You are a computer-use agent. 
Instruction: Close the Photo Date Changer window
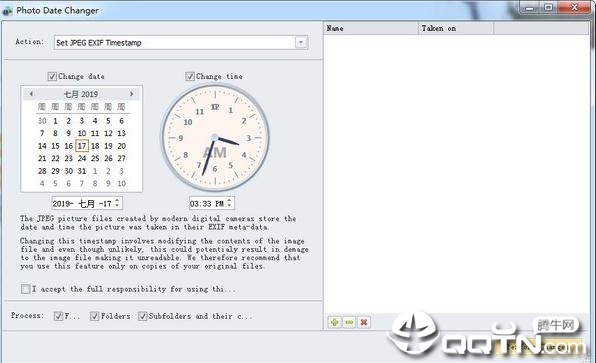click(574, 7)
